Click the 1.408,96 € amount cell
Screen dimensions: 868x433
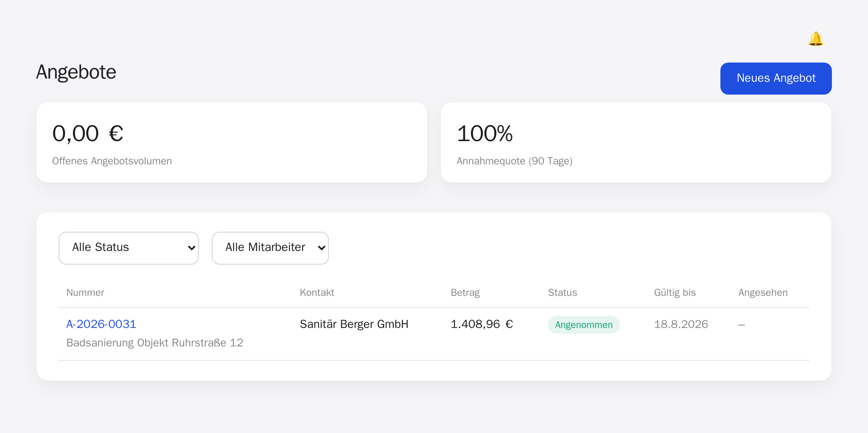coord(482,324)
